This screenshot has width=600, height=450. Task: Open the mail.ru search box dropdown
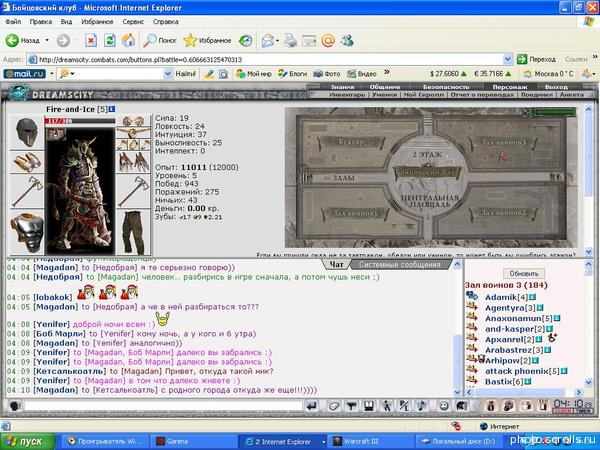pos(168,74)
